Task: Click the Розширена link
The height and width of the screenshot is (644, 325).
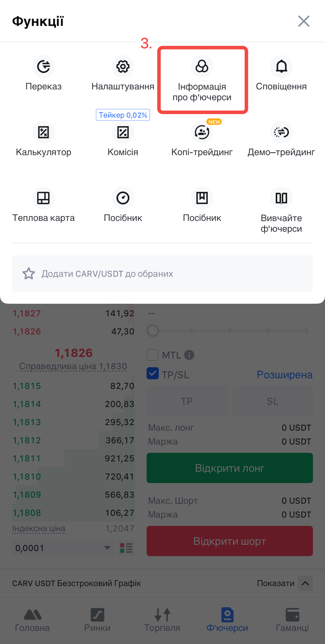Action: pyautogui.click(x=284, y=375)
